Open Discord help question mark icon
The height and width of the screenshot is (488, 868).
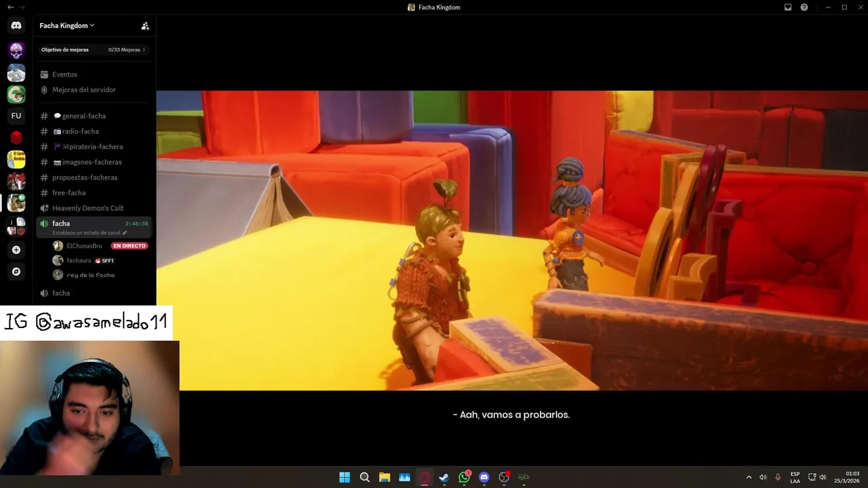804,7
